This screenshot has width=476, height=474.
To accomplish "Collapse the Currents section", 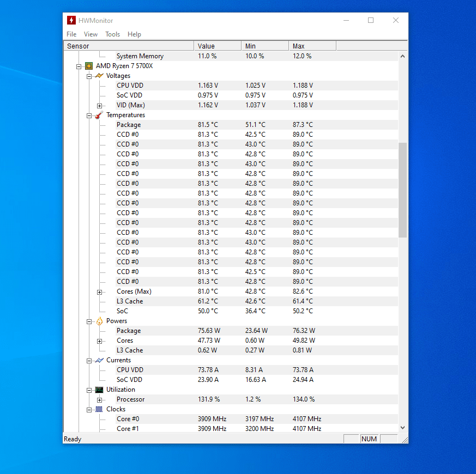I will pos(89,361).
